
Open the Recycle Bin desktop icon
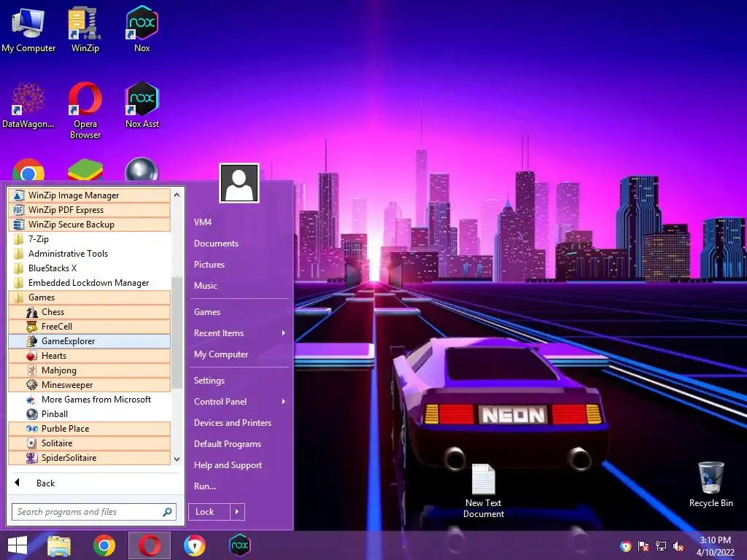click(x=711, y=485)
